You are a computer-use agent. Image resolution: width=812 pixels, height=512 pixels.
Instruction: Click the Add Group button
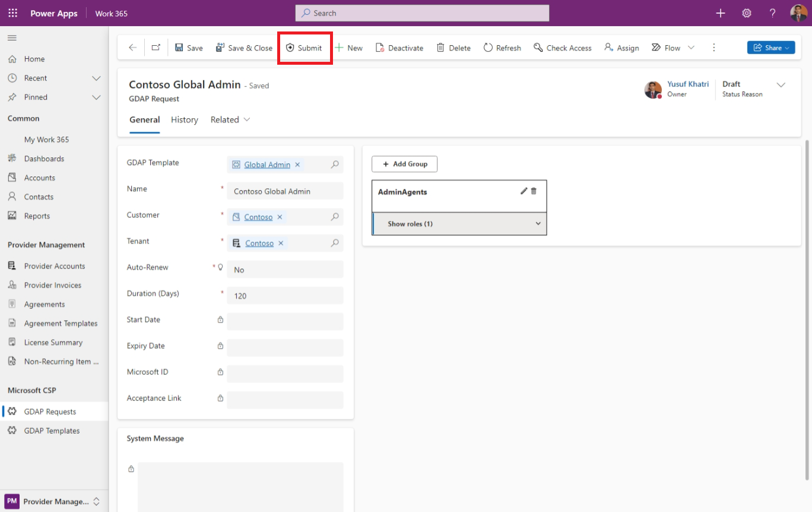(x=404, y=164)
